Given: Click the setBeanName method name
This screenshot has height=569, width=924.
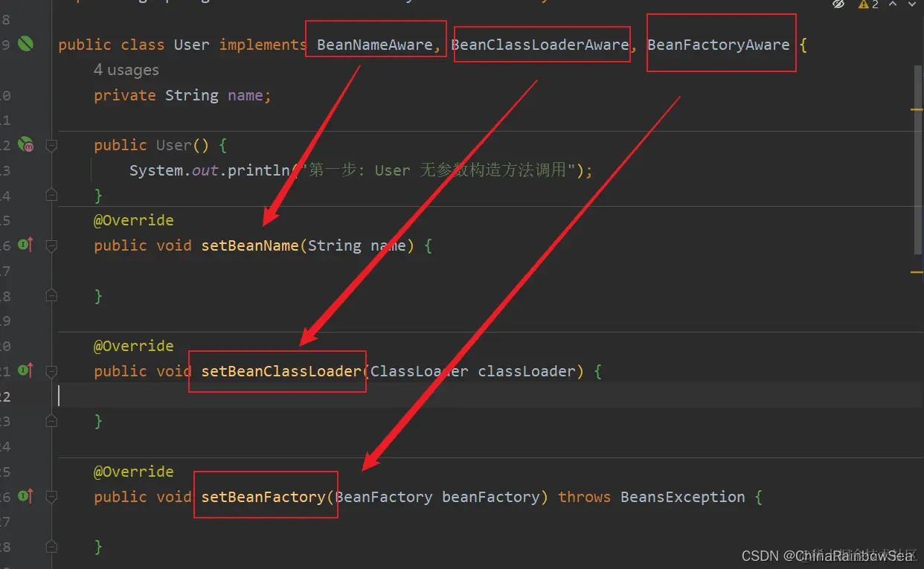Looking at the screenshot, I should 250,245.
